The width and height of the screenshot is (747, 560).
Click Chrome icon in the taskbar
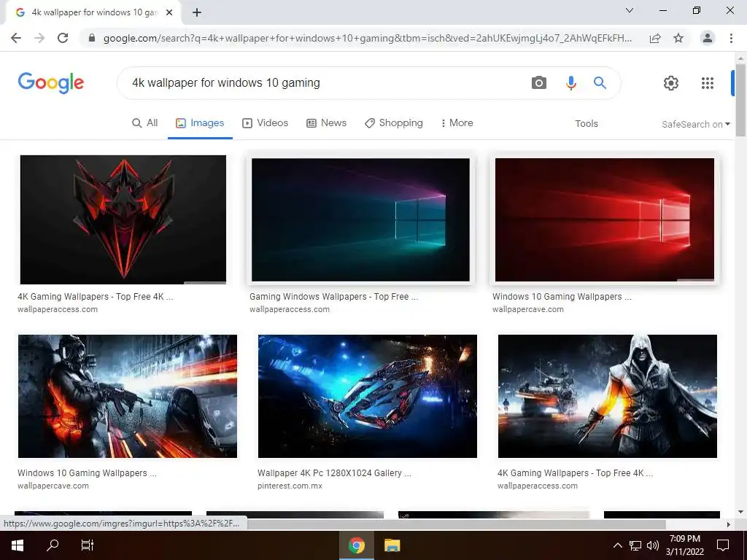pos(356,545)
